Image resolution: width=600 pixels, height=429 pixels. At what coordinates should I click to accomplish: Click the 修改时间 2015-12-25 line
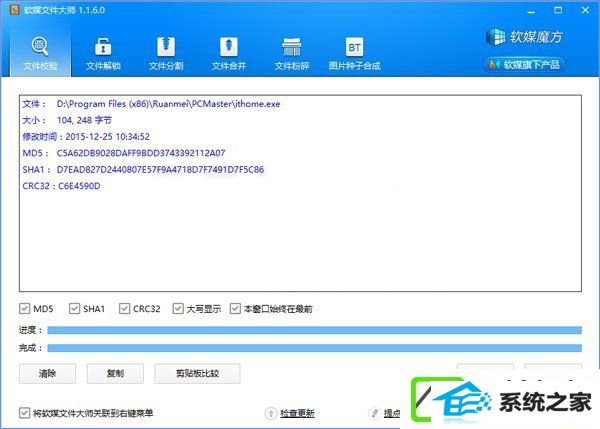[x=86, y=137]
